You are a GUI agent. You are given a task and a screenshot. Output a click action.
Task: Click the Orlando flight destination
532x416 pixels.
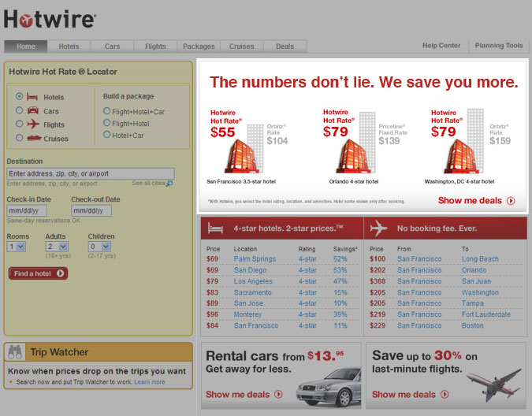pos(474,270)
